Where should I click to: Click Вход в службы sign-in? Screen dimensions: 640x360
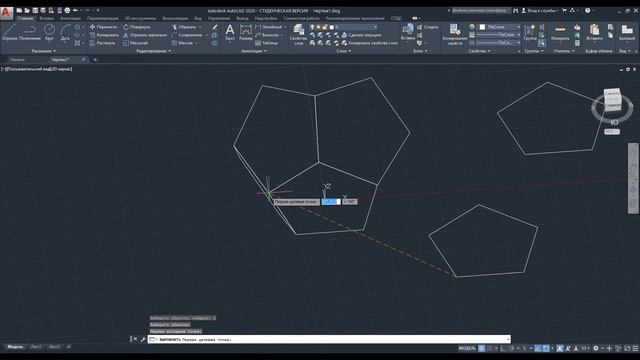tap(540, 11)
